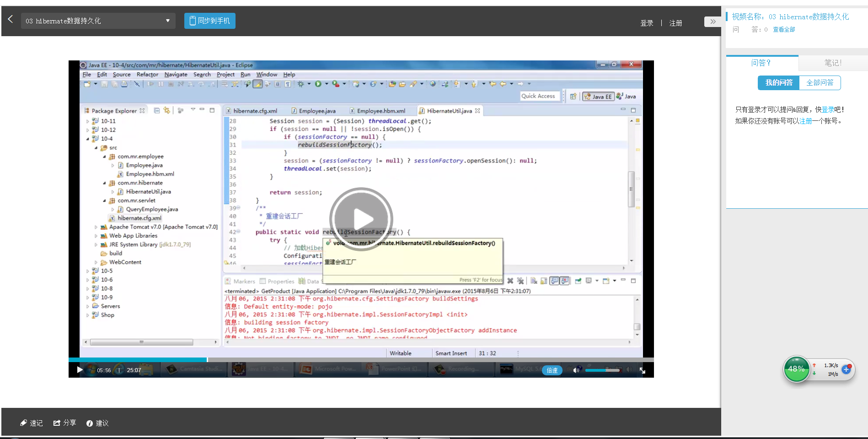Image resolution: width=868 pixels, height=439 pixels.
Task: Click the 建议 feedback button
Action: (x=97, y=423)
